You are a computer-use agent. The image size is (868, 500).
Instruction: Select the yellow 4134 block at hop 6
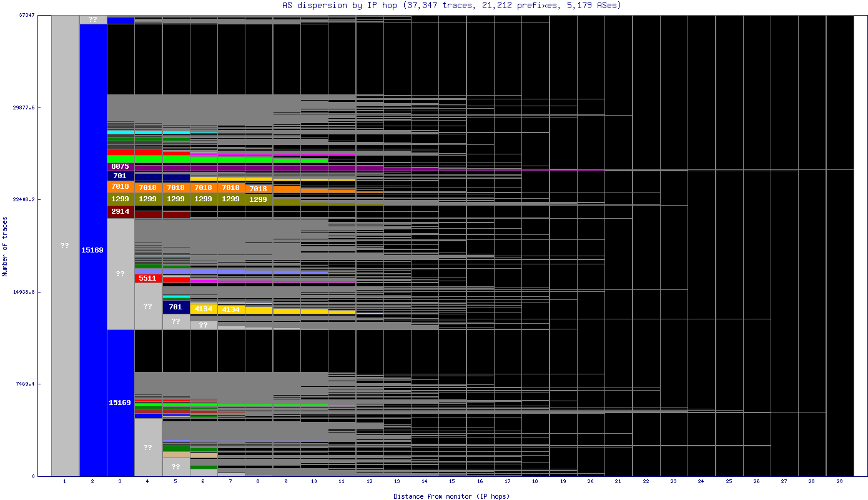coord(203,309)
